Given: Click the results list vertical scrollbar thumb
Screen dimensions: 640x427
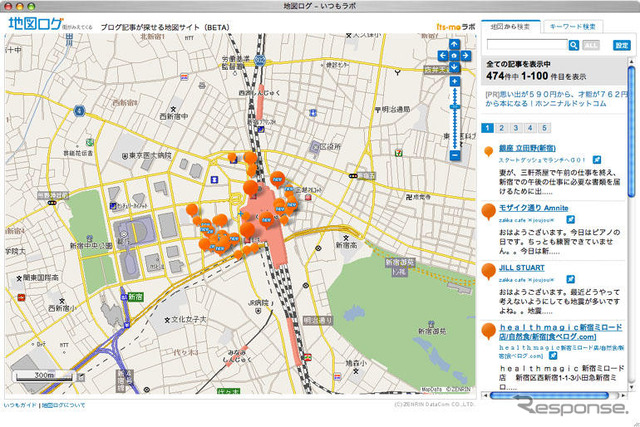Looking at the screenshot, I should pos(631,131).
